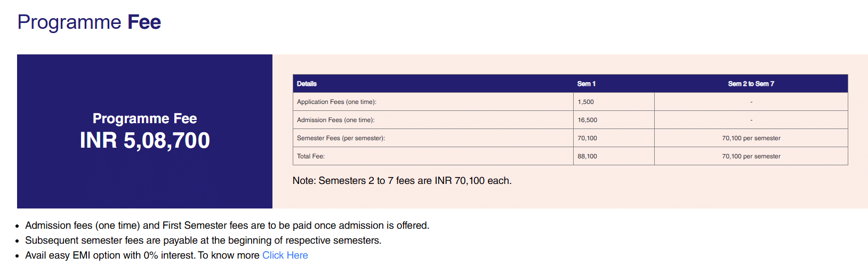The width and height of the screenshot is (868, 265).
Task: Select the "Semester Fees (per semester)" row label
Action: pos(341,138)
